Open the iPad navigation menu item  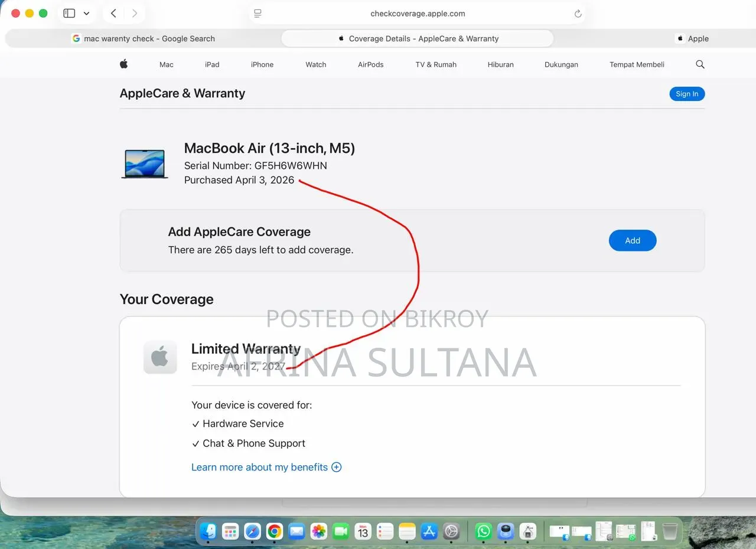pos(212,64)
